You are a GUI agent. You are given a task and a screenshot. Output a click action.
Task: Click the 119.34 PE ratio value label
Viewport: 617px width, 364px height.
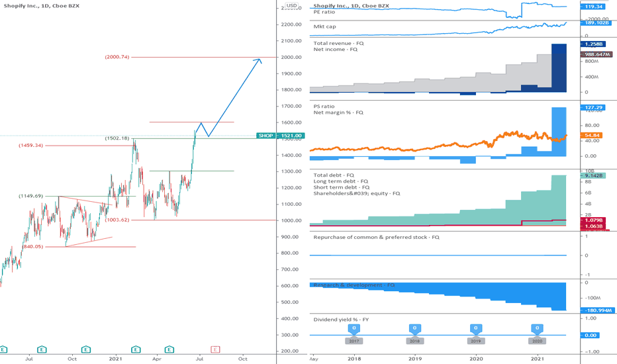[593, 7]
